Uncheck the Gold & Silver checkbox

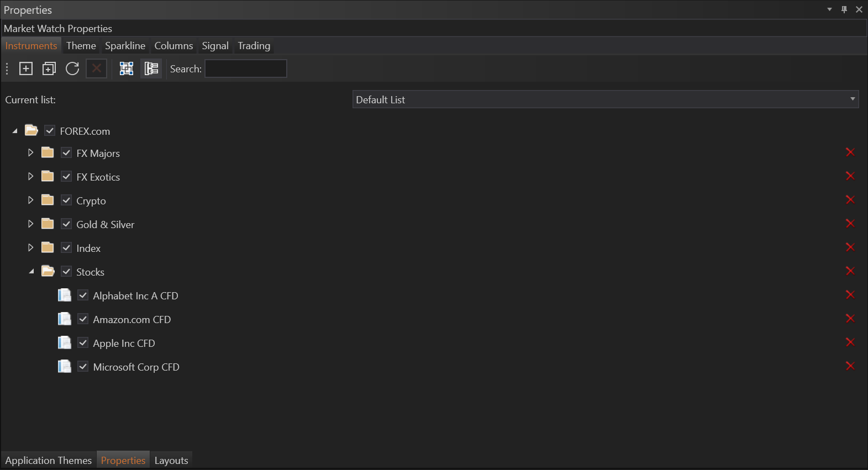pyautogui.click(x=66, y=224)
